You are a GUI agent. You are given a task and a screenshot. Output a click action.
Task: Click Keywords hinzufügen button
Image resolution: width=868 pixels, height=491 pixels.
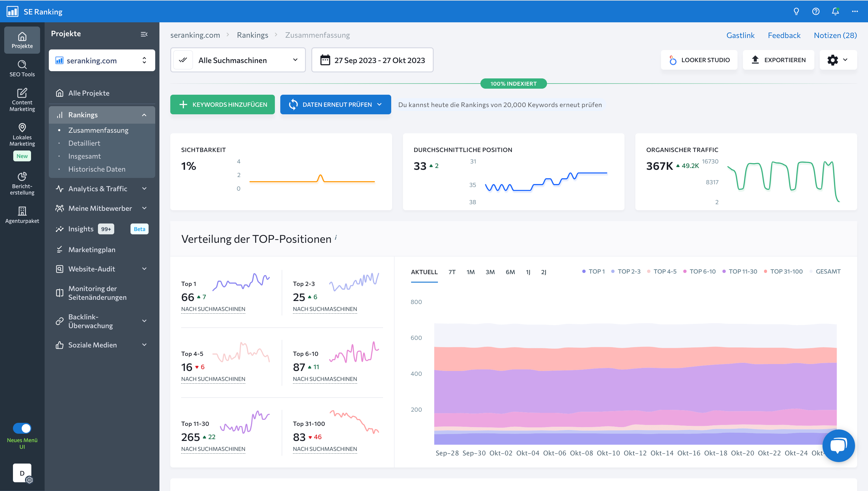pos(224,104)
